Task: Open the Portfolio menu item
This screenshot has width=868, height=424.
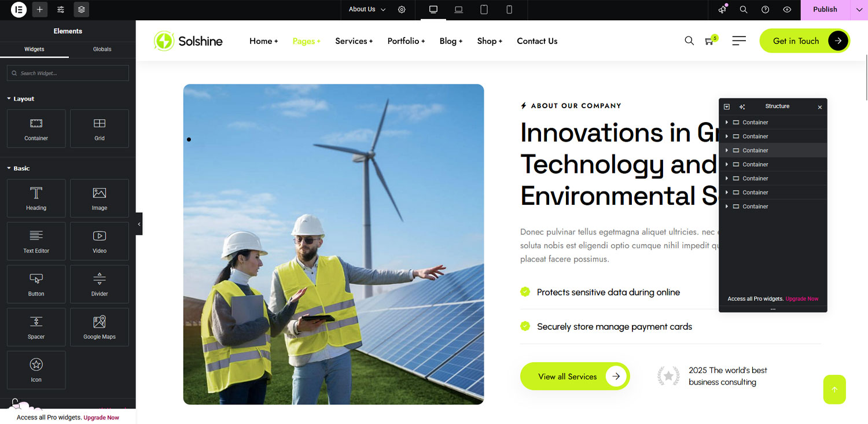Action: pyautogui.click(x=406, y=41)
